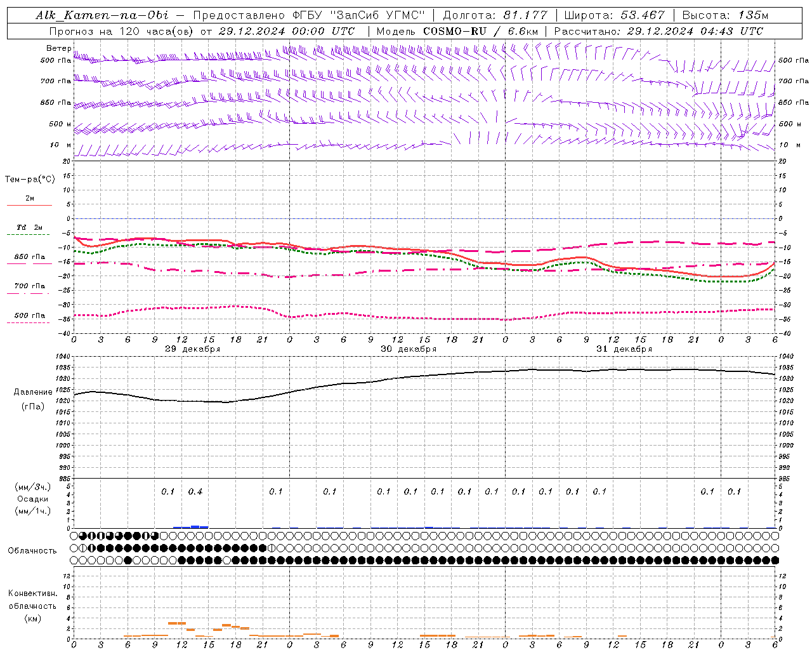Click the Осадки precipitation label

tap(33, 499)
